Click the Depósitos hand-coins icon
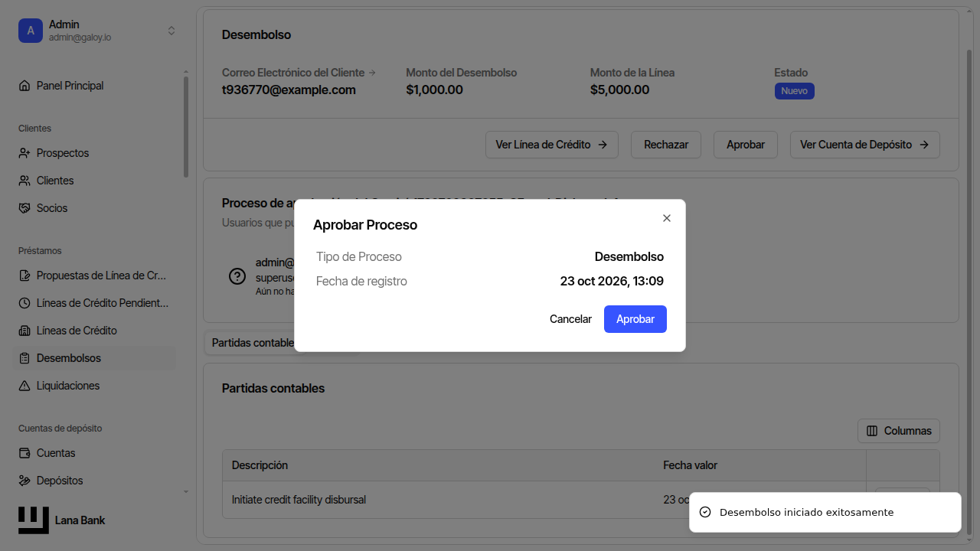This screenshot has width=980, height=551. pyautogui.click(x=24, y=481)
